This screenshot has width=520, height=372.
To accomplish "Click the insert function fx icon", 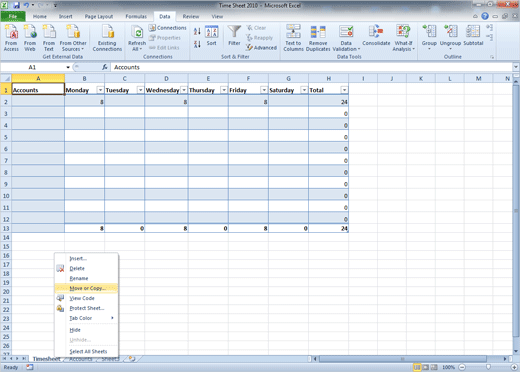I will [105, 67].
